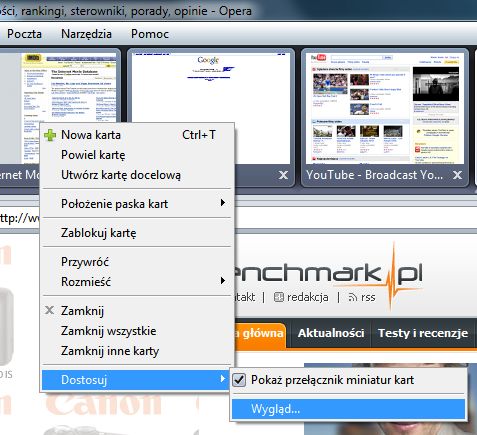477x435 pixels.
Task: Open the Poczta menu
Action: pyautogui.click(x=24, y=34)
